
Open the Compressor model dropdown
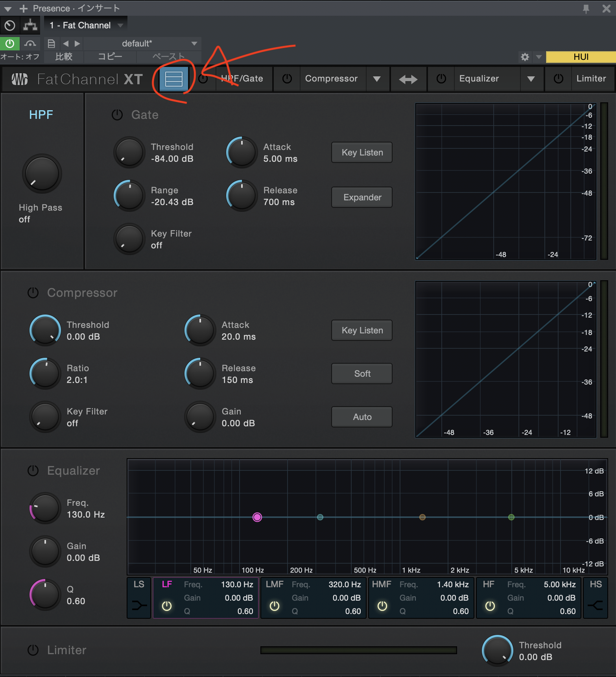click(376, 79)
